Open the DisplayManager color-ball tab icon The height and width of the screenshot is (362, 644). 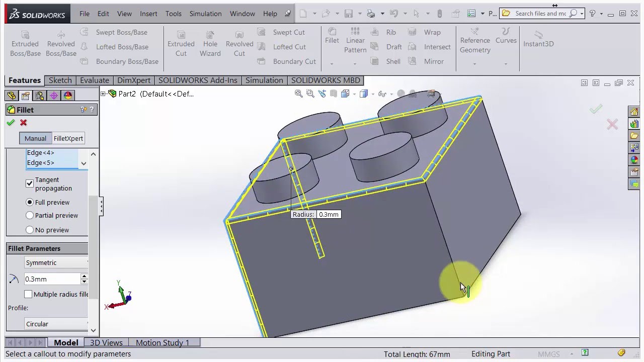[x=68, y=96]
